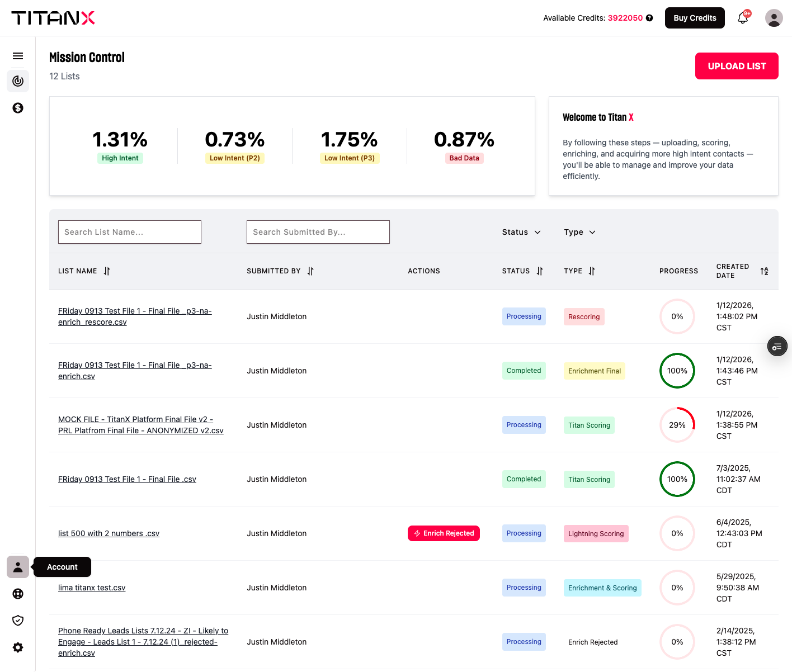The height and width of the screenshot is (672, 792).
Task: Focus the Search Submitted By field
Action: [x=318, y=232]
